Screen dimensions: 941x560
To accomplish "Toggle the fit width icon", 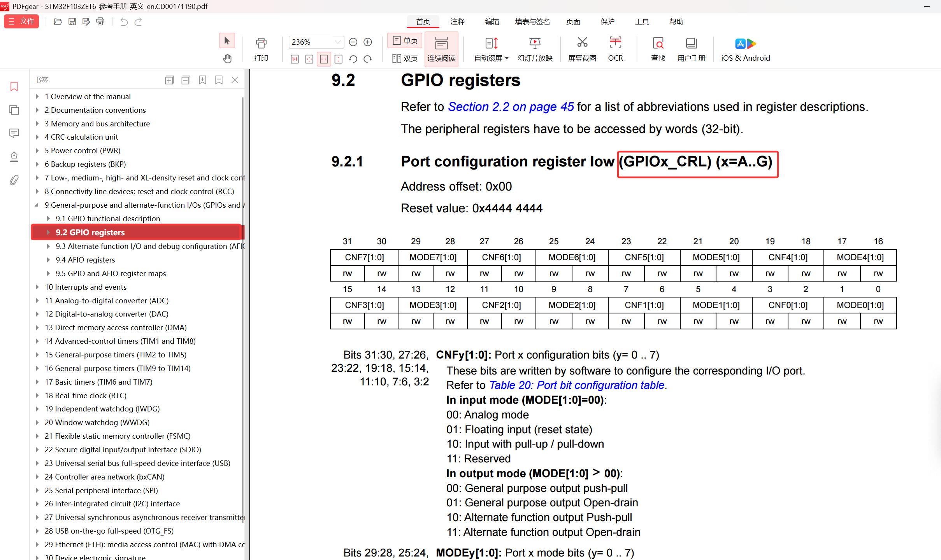I will pyautogui.click(x=324, y=59).
